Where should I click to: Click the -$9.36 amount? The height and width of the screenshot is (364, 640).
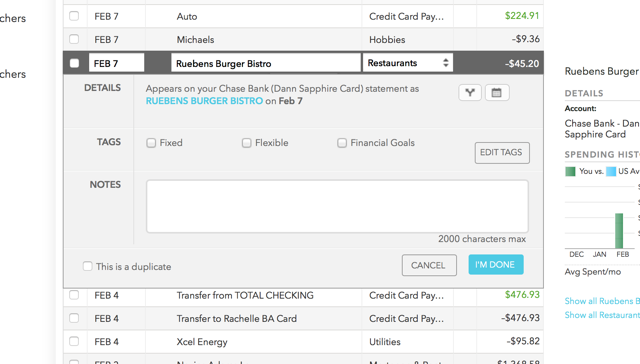(x=526, y=39)
